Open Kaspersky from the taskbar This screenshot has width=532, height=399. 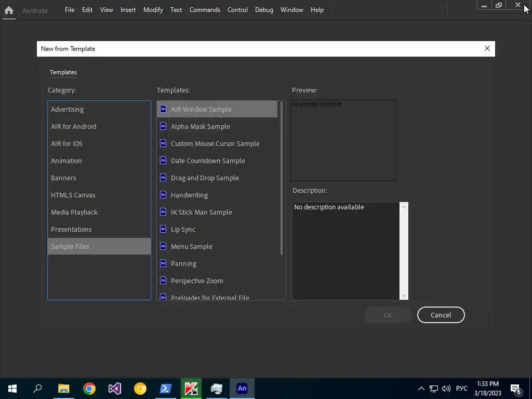tap(191, 389)
